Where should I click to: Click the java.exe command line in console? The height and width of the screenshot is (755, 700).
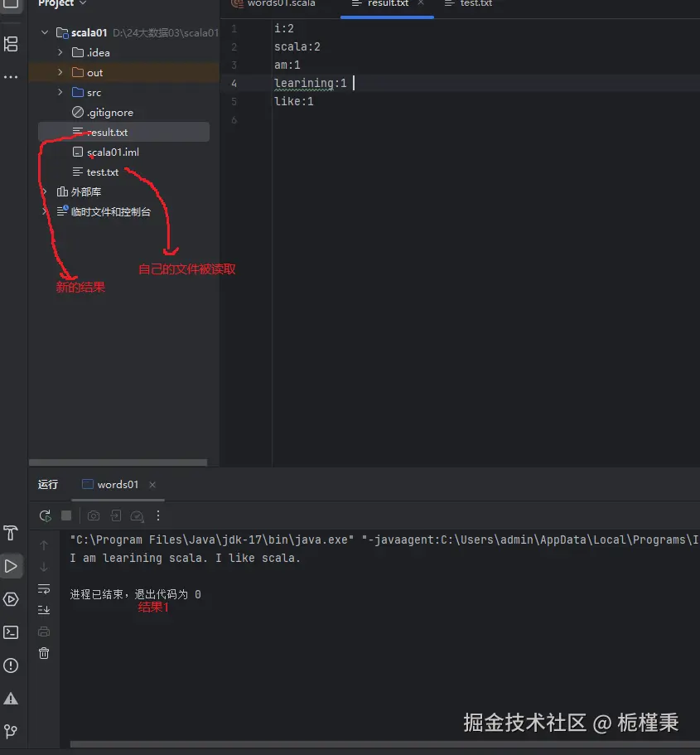(384, 540)
